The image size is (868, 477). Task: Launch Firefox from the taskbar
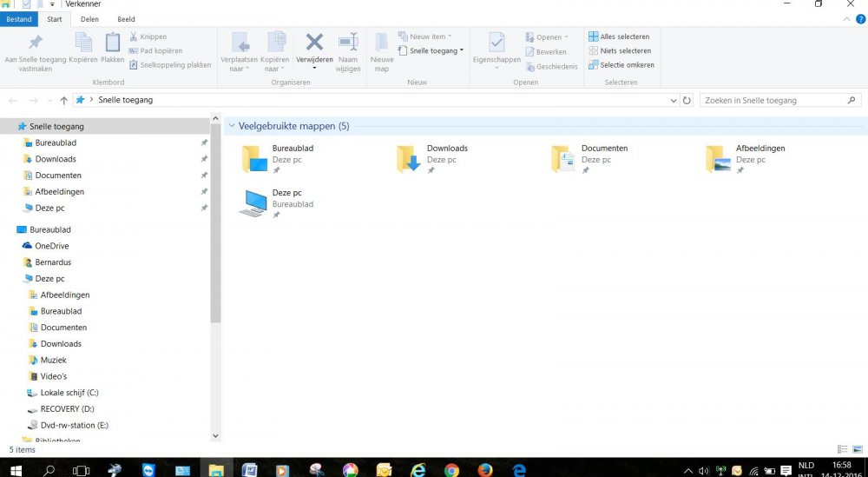click(x=485, y=470)
